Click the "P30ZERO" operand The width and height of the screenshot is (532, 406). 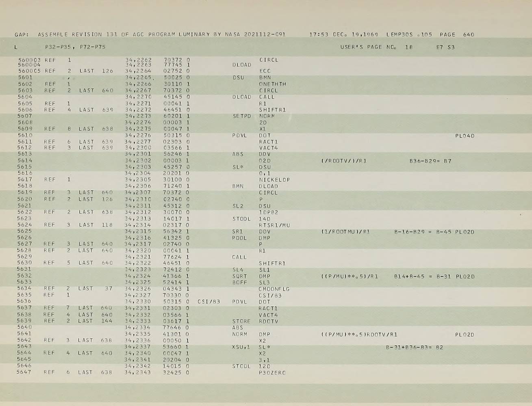tap(272, 373)
